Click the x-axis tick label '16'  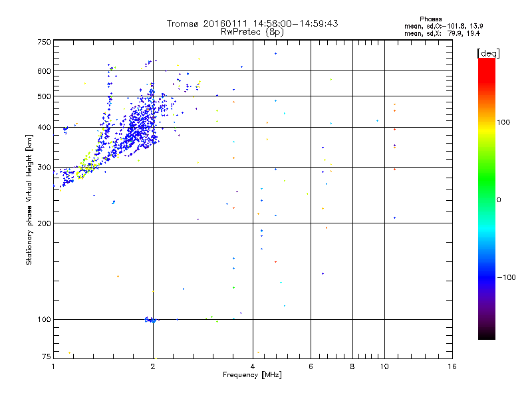(x=452, y=366)
